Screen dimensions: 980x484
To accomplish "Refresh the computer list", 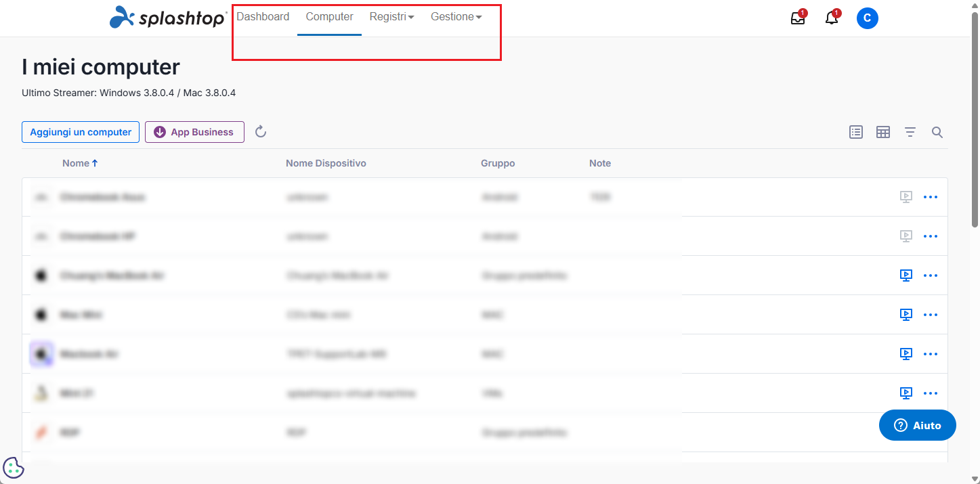I will tap(261, 132).
